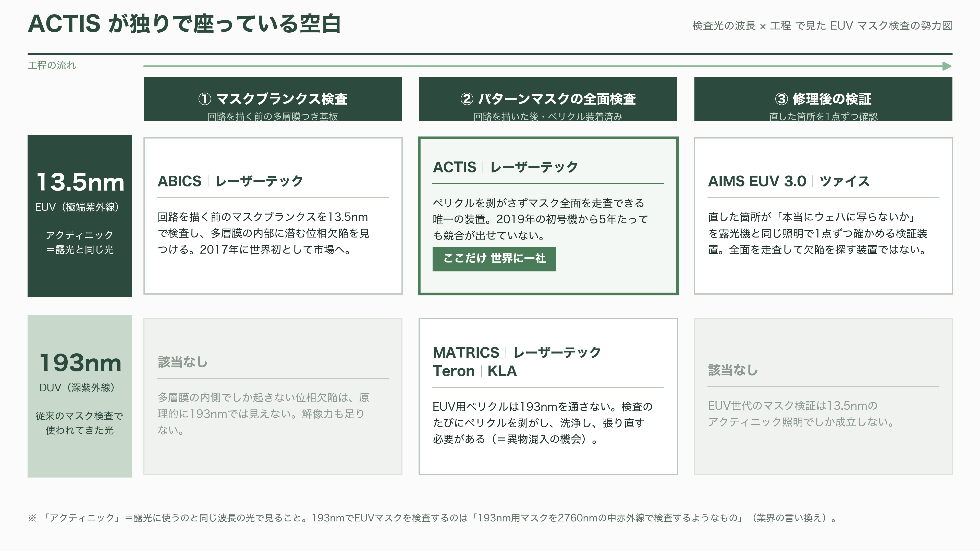Click the 'Teron｜KLA' heading

coord(474,371)
